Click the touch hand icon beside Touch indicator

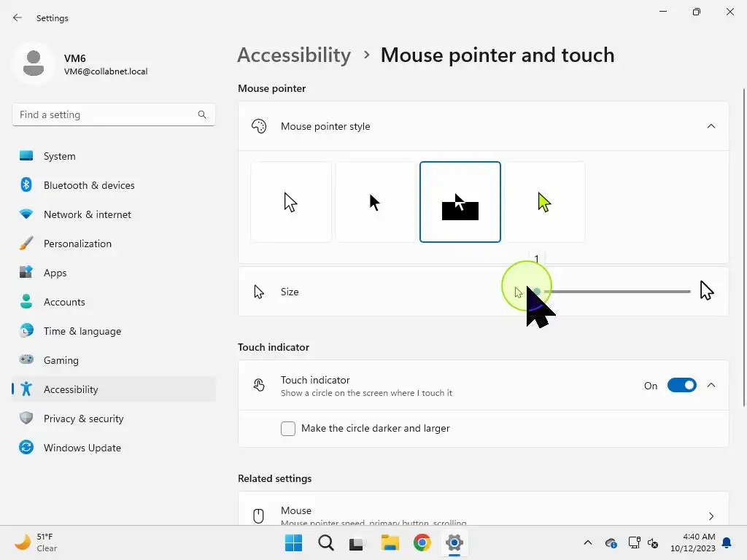tap(259, 385)
